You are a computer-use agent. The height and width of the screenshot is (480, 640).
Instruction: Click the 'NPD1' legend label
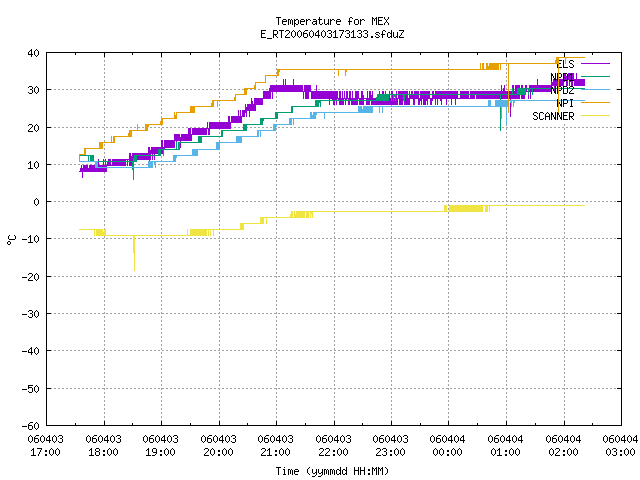tap(562, 77)
